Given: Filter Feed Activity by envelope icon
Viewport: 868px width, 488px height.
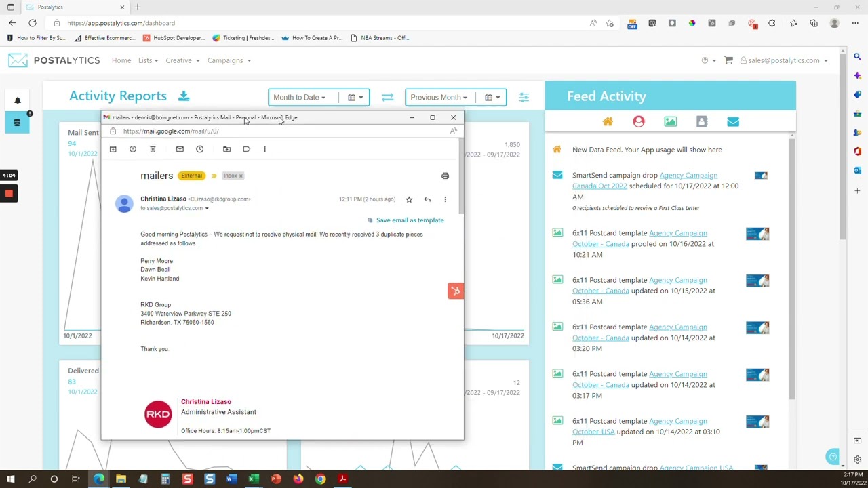Looking at the screenshot, I should click(733, 121).
